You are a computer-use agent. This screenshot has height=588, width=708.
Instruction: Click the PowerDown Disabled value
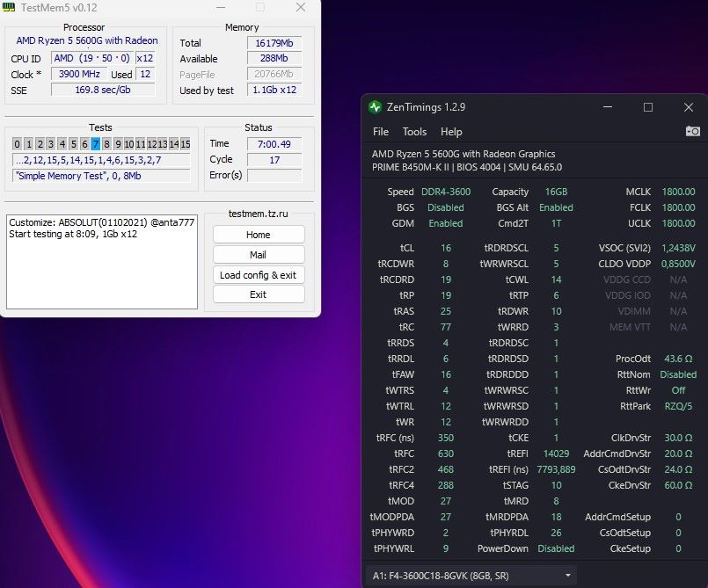coord(556,548)
